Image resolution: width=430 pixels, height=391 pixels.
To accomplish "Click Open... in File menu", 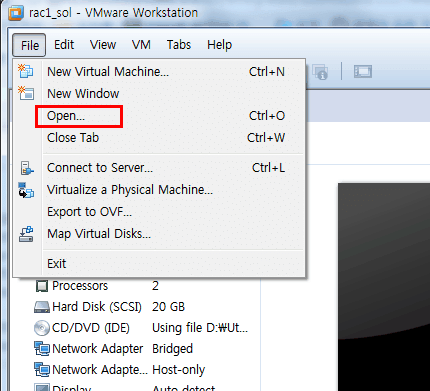I will pyautogui.click(x=159, y=116).
